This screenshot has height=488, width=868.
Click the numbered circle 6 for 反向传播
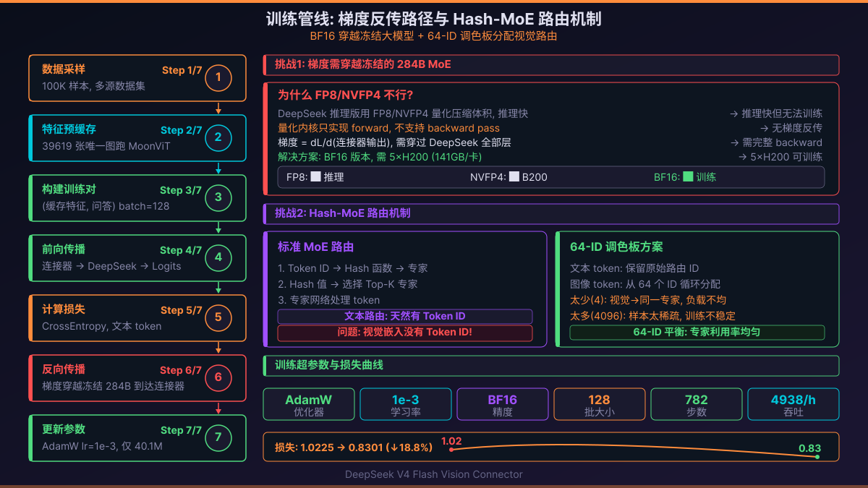218,377
